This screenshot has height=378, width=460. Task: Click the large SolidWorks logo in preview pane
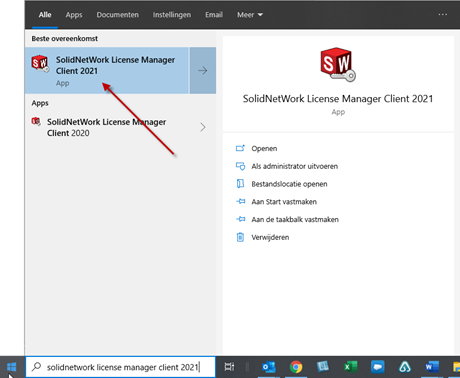[338, 64]
